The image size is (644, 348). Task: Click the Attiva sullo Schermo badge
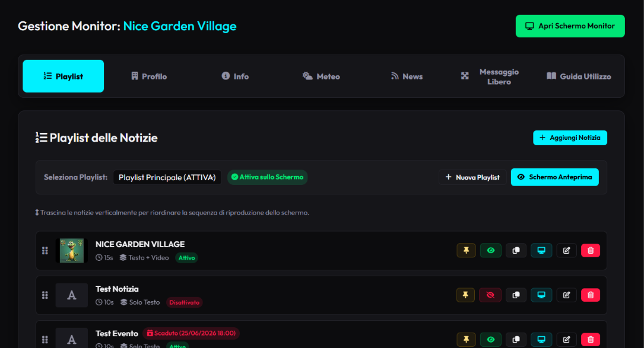pos(267,177)
